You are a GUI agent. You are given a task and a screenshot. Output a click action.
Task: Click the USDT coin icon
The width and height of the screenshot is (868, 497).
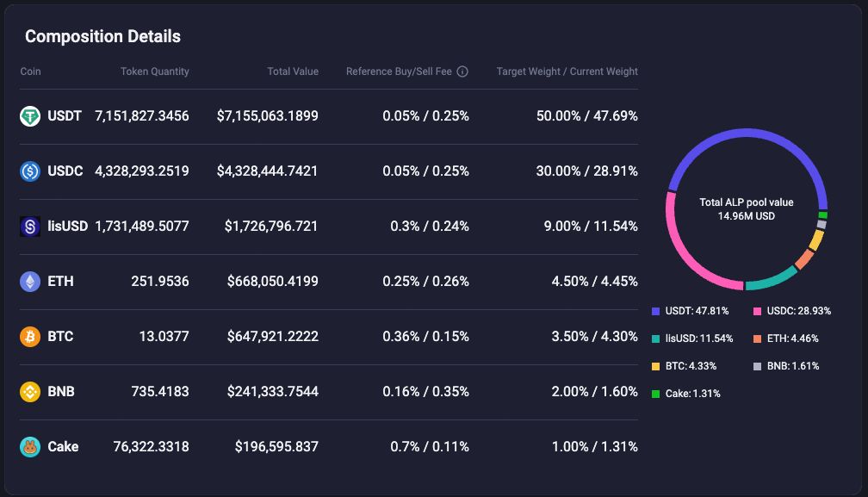click(29, 115)
